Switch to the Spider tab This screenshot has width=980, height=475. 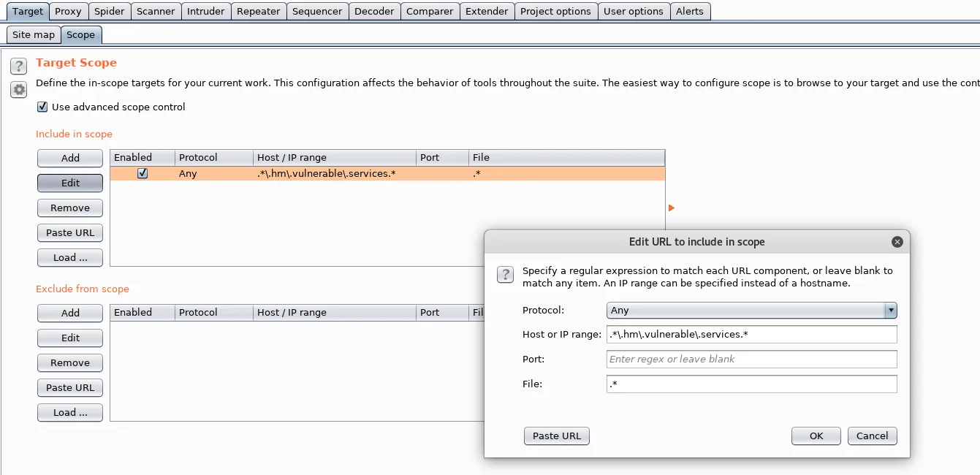point(110,11)
